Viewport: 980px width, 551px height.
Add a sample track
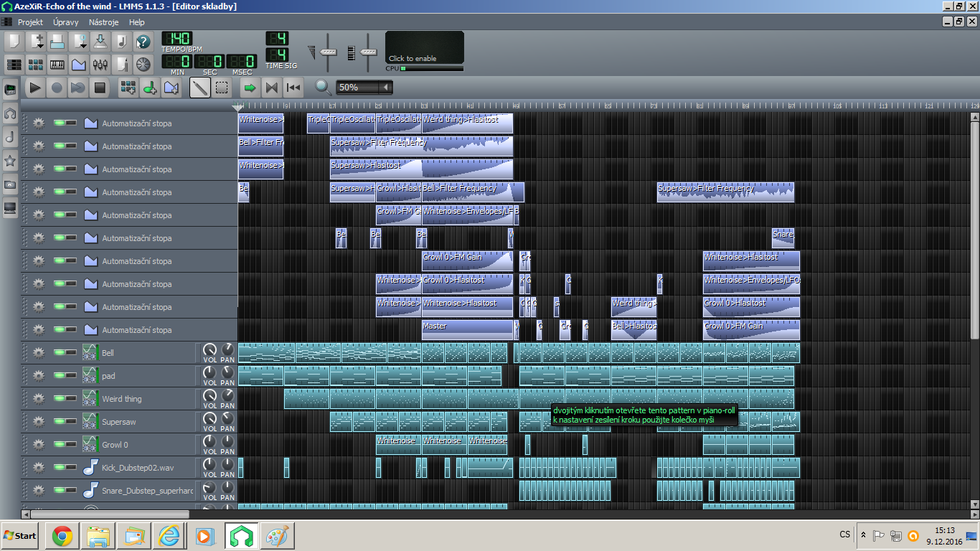coord(150,88)
